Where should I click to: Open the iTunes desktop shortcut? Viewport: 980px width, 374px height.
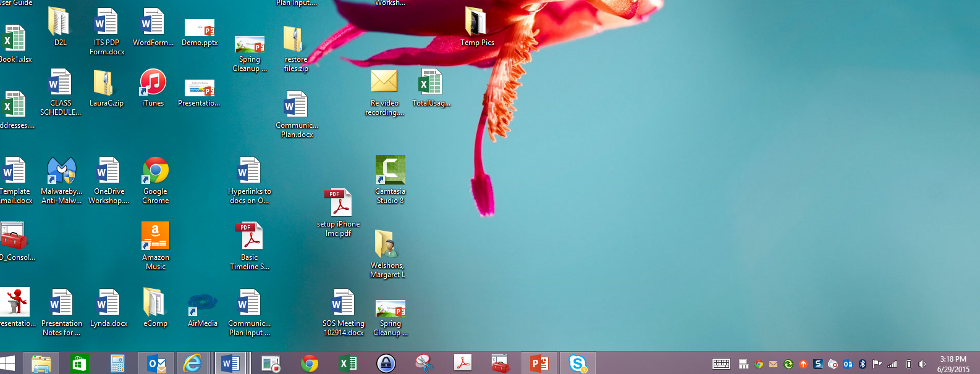click(153, 83)
